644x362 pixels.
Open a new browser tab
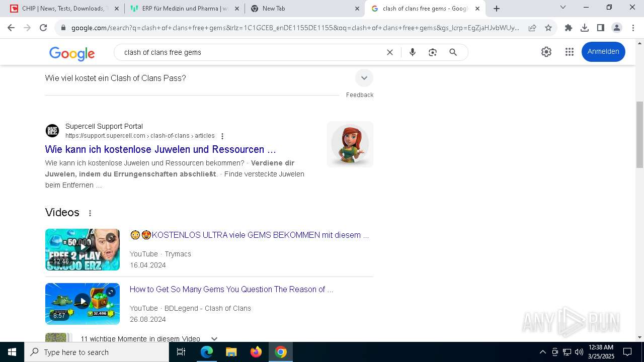point(497,9)
